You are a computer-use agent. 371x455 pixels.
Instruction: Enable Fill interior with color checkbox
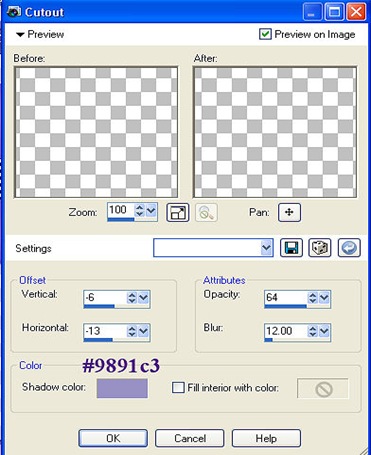pos(178,387)
